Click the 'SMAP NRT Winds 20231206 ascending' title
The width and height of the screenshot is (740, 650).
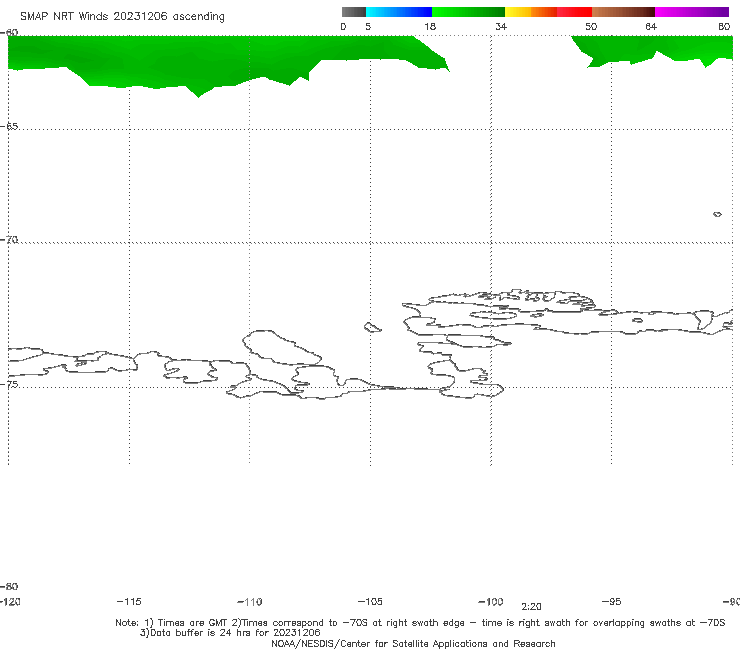pos(122,16)
